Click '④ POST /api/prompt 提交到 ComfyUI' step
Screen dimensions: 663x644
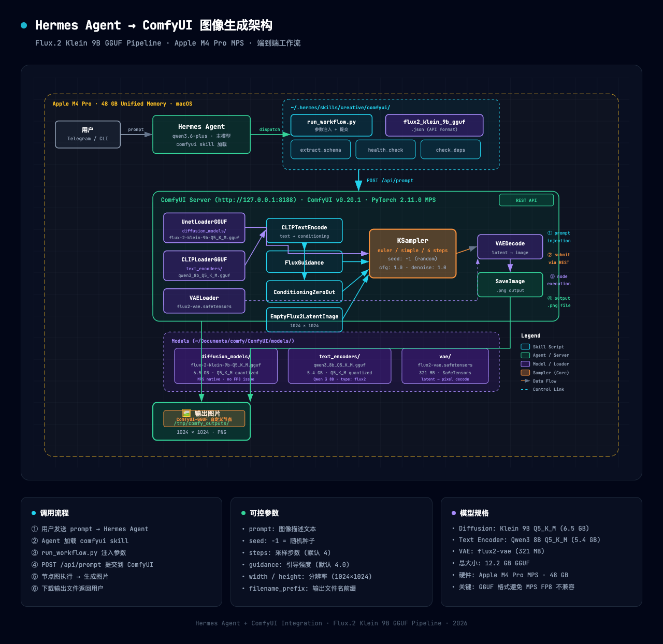92,564
